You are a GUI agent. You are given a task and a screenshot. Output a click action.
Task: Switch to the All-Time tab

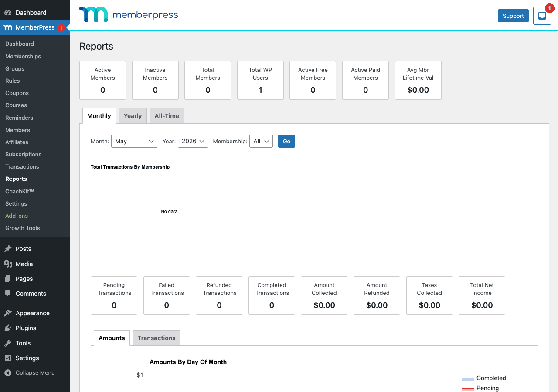click(167, 116)
